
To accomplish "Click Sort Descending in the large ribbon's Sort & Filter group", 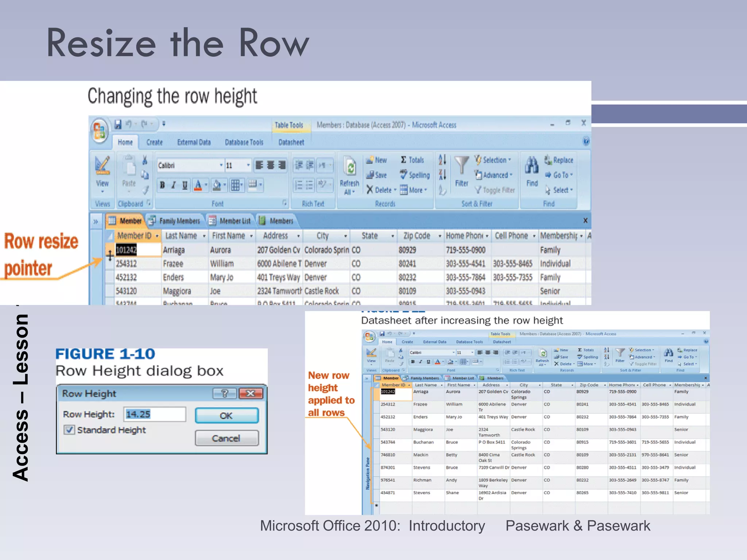I will (442, 175).
